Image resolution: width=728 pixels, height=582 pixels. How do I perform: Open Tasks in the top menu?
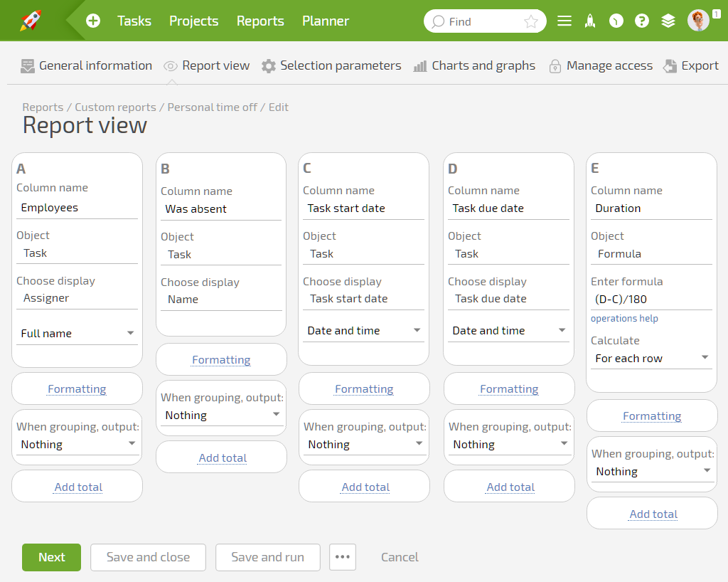tap(134, 21)
